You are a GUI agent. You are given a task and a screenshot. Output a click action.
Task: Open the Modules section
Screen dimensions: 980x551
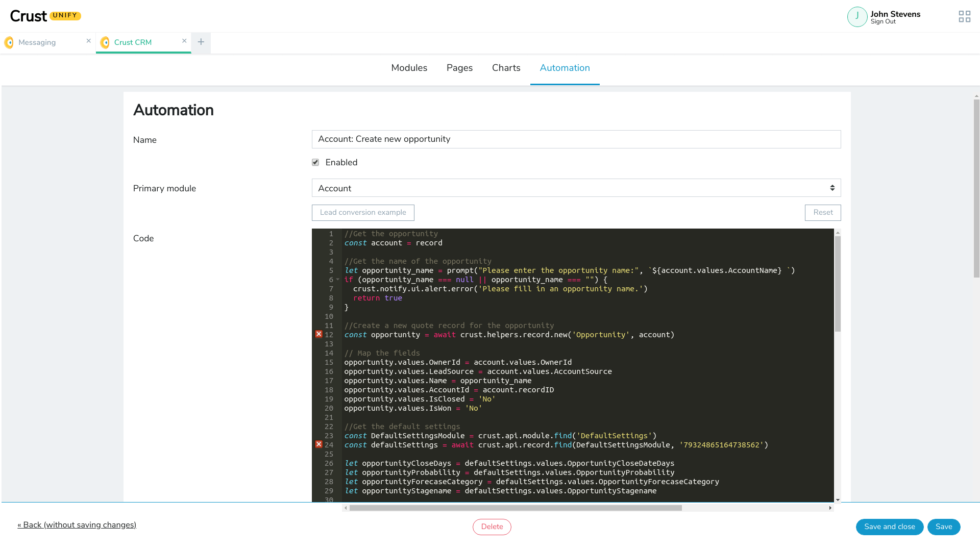409,68
